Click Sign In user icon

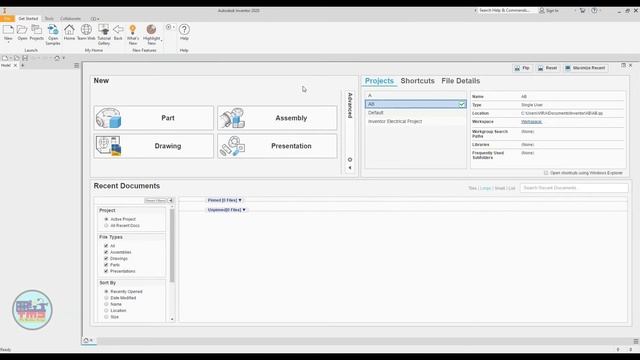(542, 11)
